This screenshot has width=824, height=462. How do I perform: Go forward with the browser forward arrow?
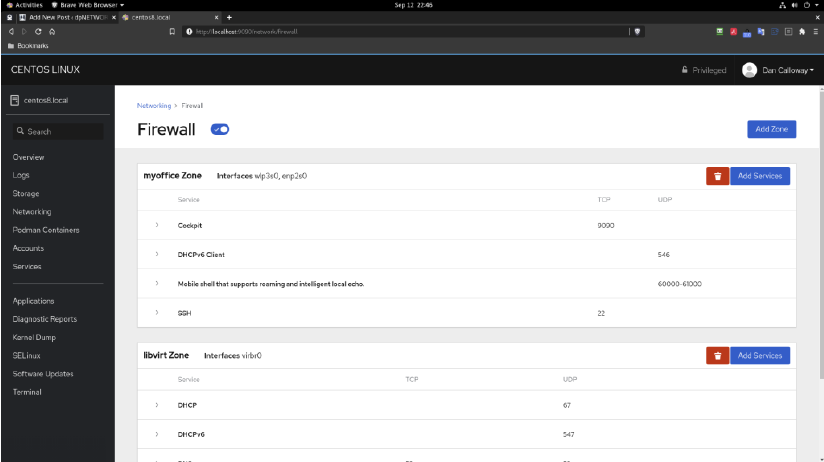24,32
